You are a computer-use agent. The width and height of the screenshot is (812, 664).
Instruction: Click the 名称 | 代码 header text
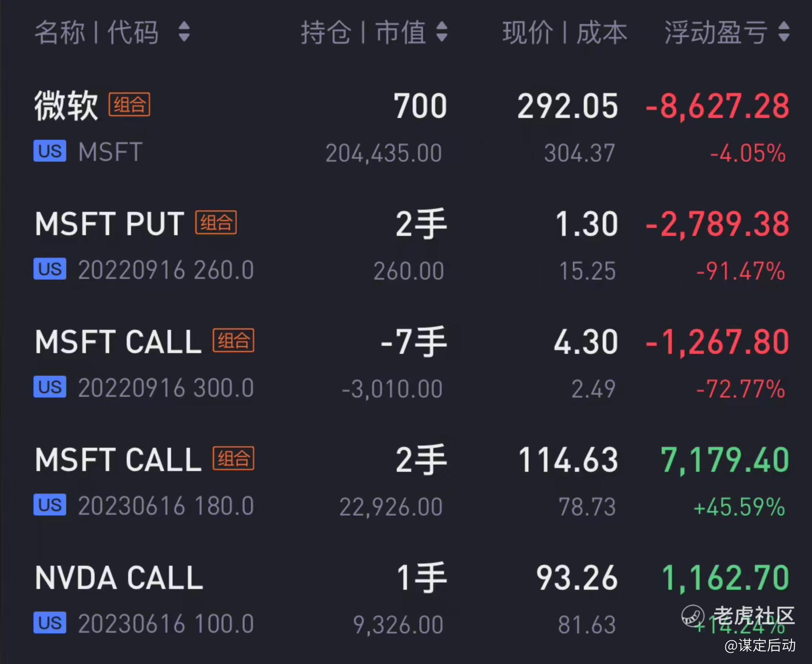(x=96, y=32)
